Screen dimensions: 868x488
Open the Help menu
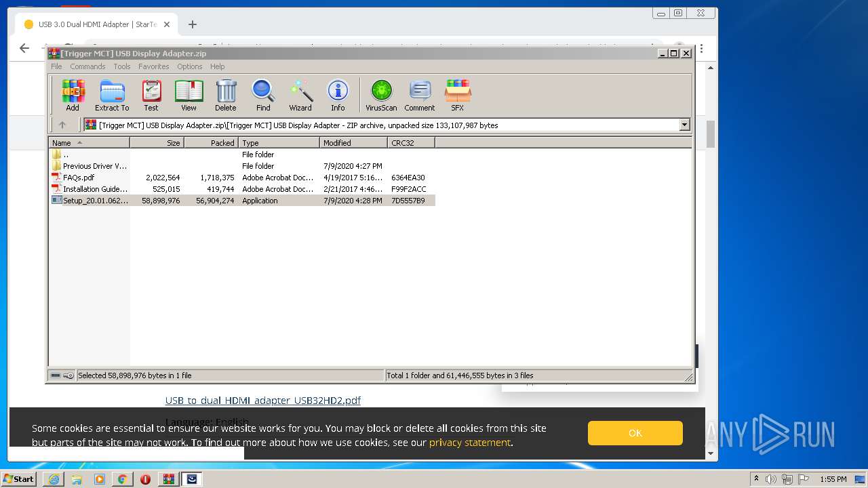tap(217, 66)
